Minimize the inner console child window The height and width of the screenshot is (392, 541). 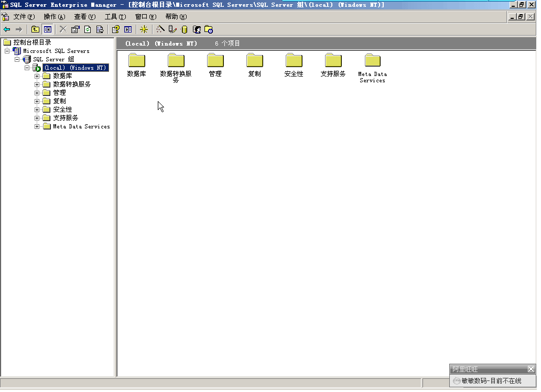[x=513, y=17]
